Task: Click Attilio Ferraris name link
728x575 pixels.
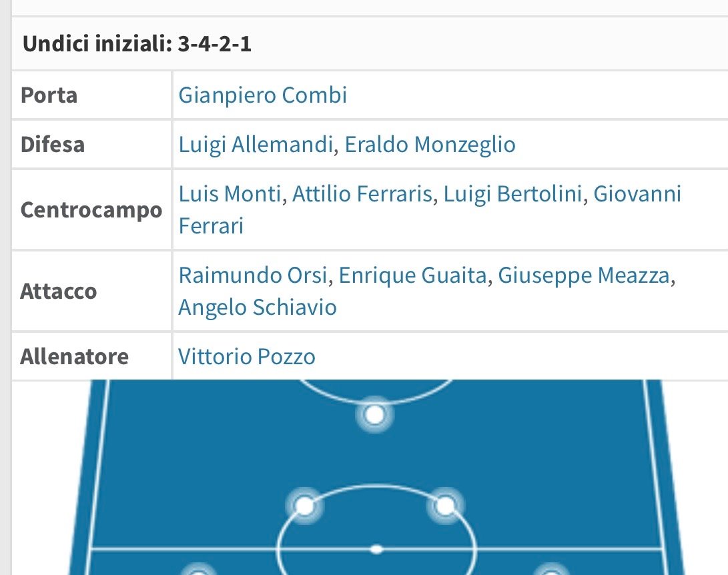Action: tap(362, 194)
